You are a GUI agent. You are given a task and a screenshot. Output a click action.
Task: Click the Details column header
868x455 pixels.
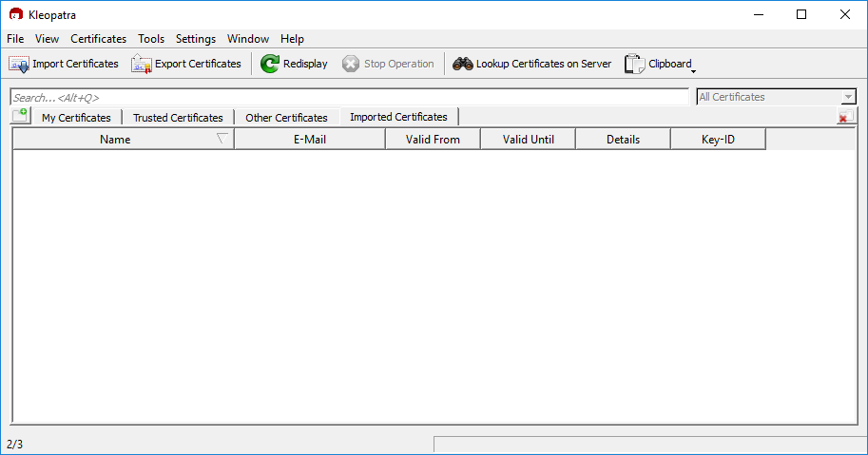pos(624,140)
